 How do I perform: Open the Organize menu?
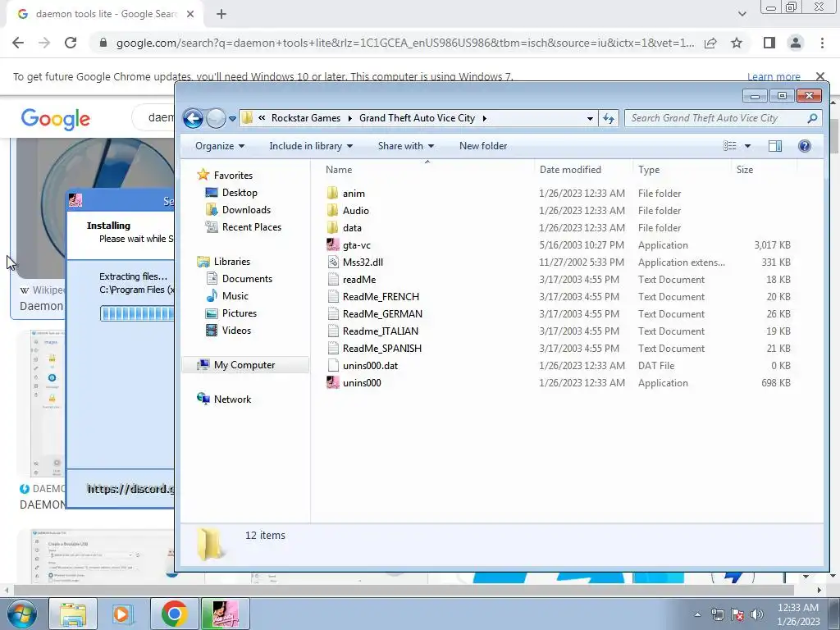(220, 146)
